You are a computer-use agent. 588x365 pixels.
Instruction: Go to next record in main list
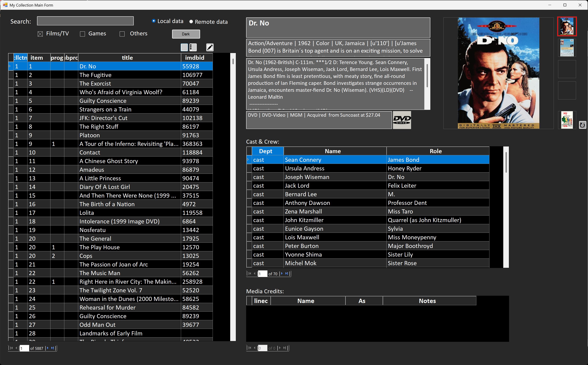coord(48,348)
